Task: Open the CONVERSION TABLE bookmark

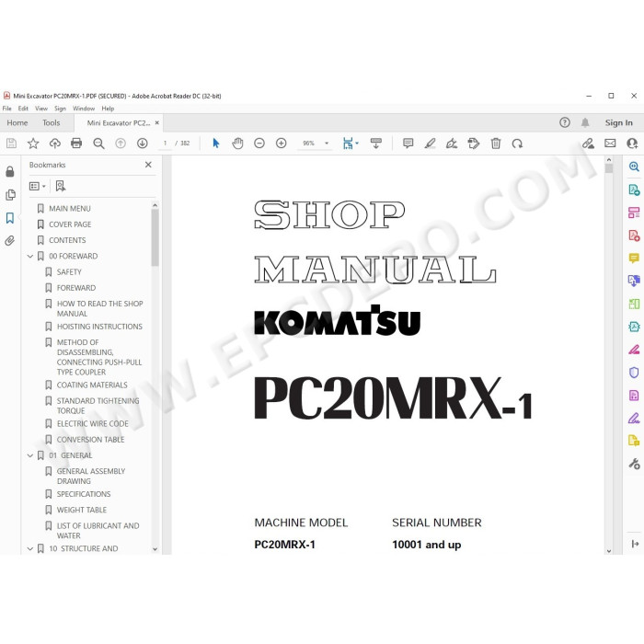Action: pos(90,440)
